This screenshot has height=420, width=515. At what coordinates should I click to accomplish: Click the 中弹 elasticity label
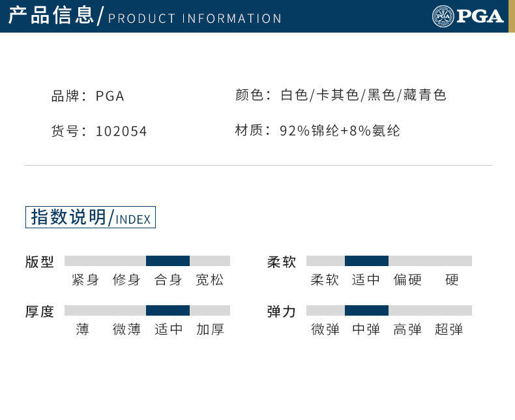366,329
